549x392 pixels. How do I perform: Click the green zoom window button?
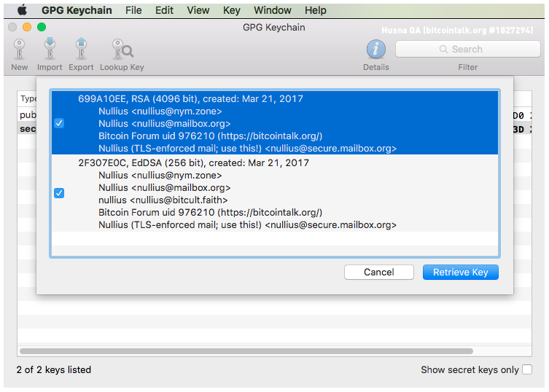(x=42, y=27)
